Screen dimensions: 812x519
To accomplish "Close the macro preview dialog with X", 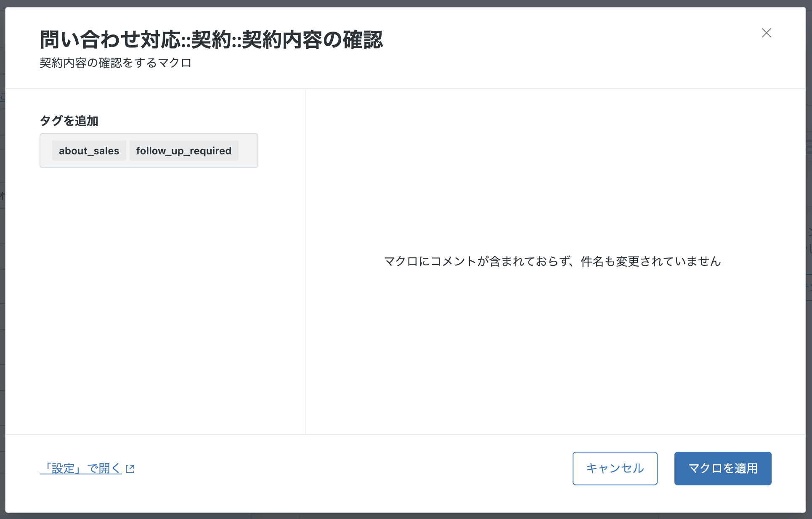I will pos(766,33).
